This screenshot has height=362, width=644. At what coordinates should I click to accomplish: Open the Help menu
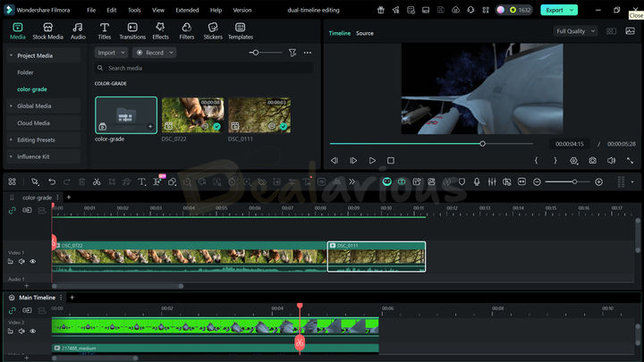coord(216,10)
